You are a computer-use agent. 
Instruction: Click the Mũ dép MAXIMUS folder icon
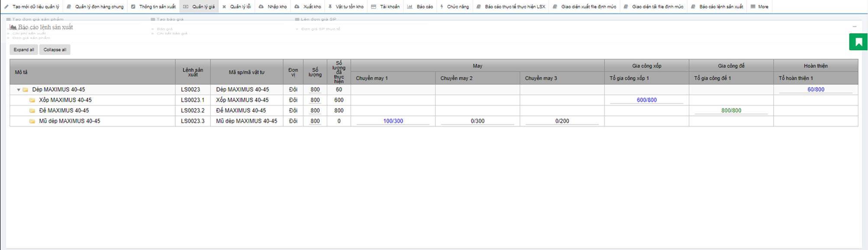click(32, 121)
